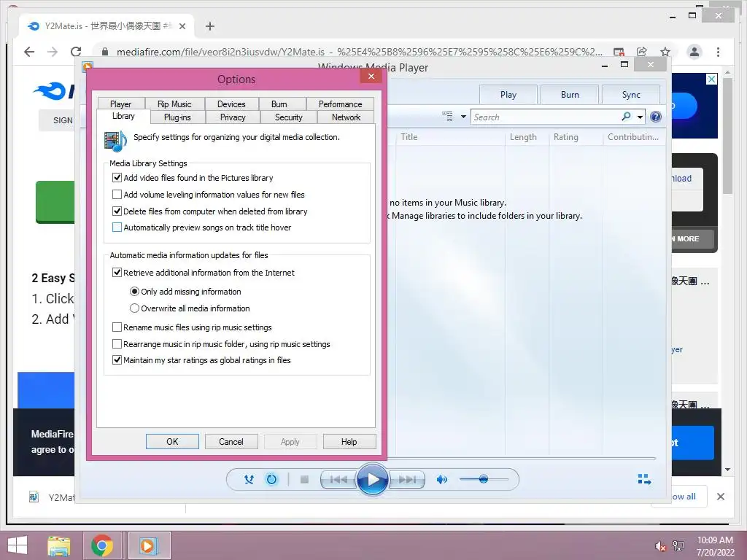Enable Add volume leveling information for new files
The height and width of the screenshot is (560, 747).
117,194
